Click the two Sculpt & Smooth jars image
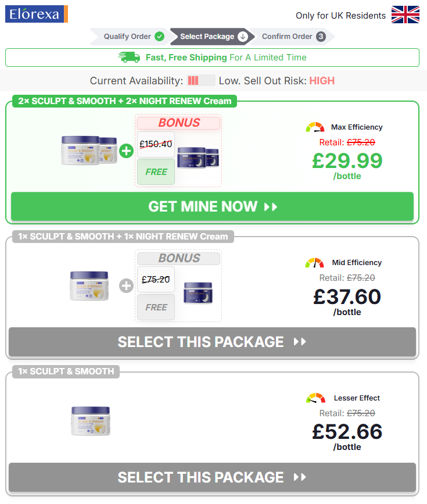This screenshot has width=427, height=504. (x=89, y=151)
